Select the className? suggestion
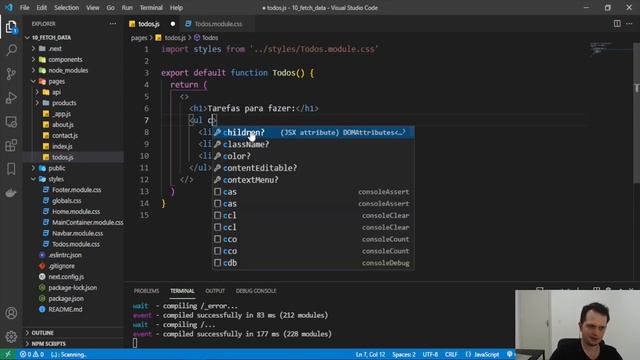This screenshot has width=640, height=360. coord(313,144)
